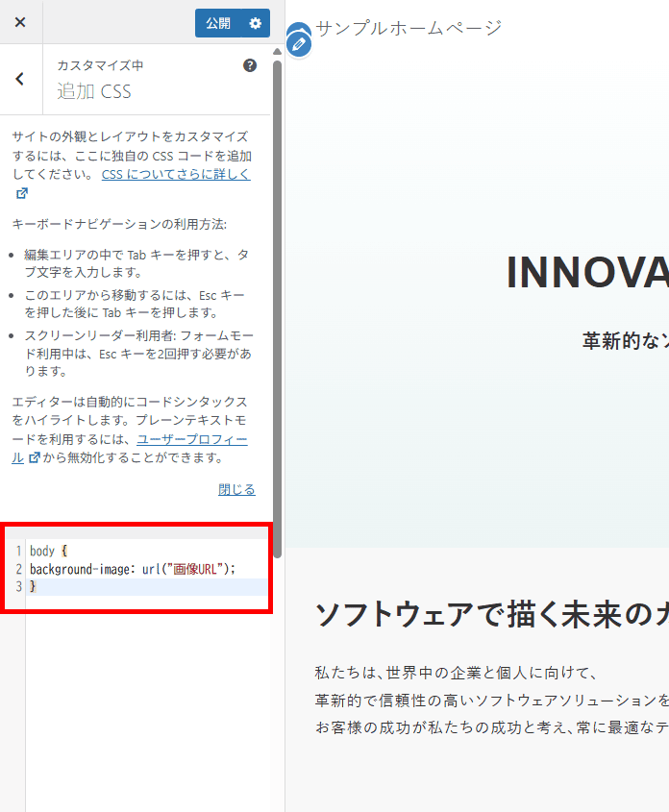Open publish settings gear icon
The height and width of the screenshot is (812, 669).
coord(256,23)
